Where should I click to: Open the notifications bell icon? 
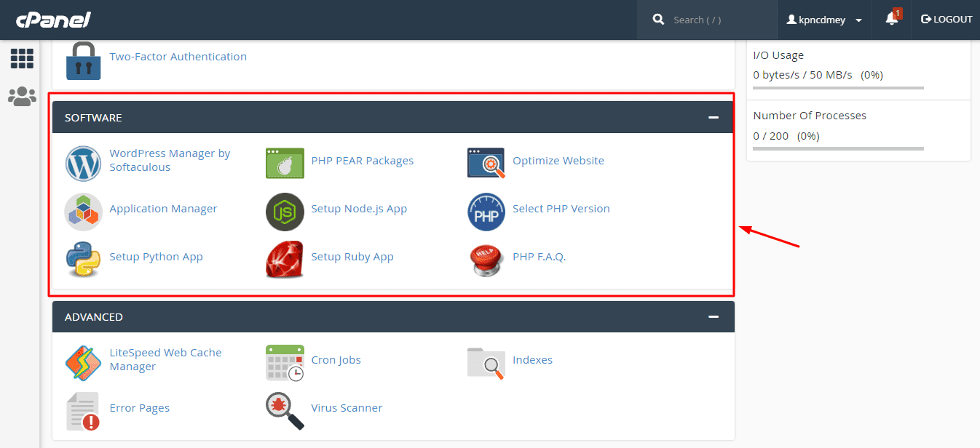click(892, 20)
